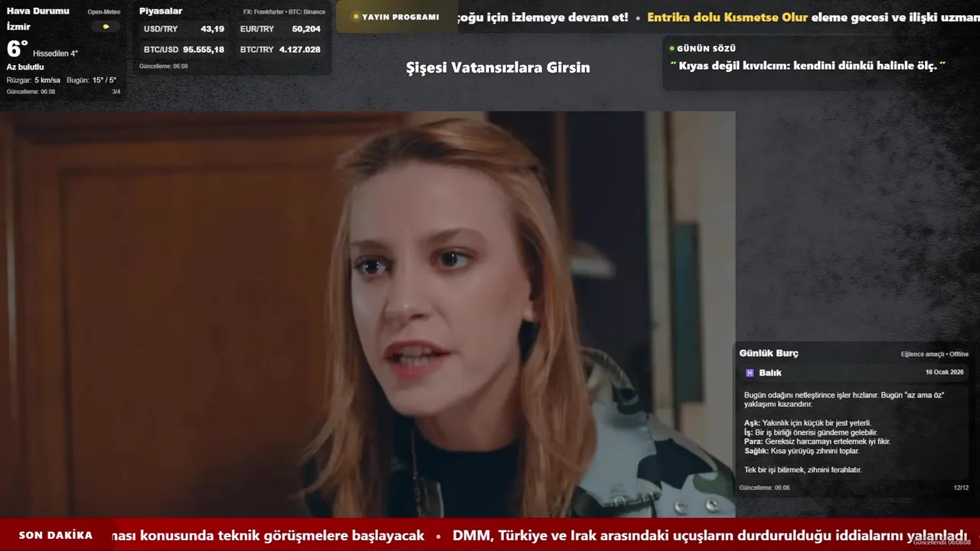Click the Az bulutlu condition text
980x551 pixels.
coord(25,67)
